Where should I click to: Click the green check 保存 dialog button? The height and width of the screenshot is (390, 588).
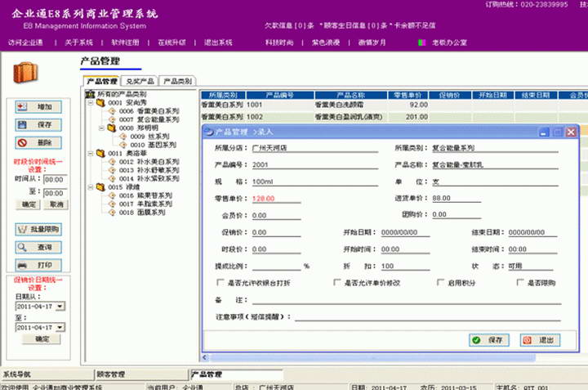[x=489, y=340]
